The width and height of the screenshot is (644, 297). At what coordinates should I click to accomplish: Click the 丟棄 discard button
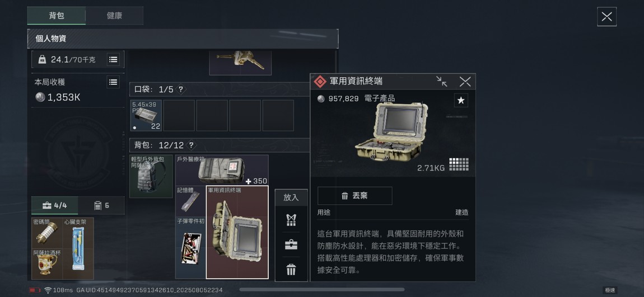[354, 196]
